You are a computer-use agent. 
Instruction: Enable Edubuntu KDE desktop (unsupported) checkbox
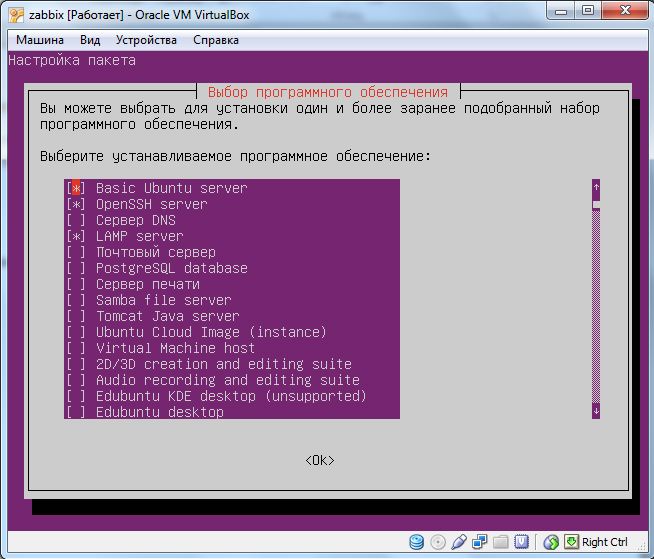[76, 396]
